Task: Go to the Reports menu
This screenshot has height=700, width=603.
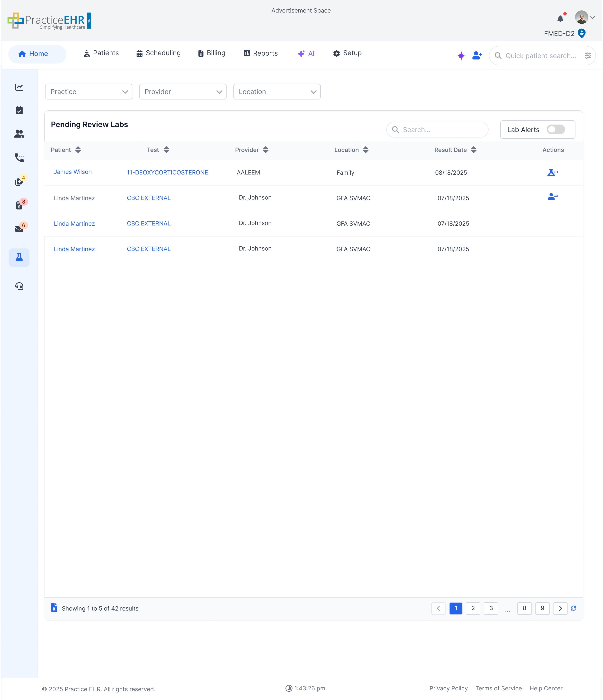Action: (261, 53)
